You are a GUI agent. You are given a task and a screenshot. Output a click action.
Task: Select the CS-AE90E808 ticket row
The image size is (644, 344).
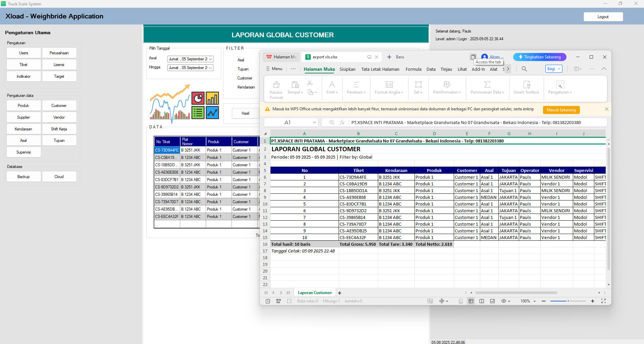167,172
